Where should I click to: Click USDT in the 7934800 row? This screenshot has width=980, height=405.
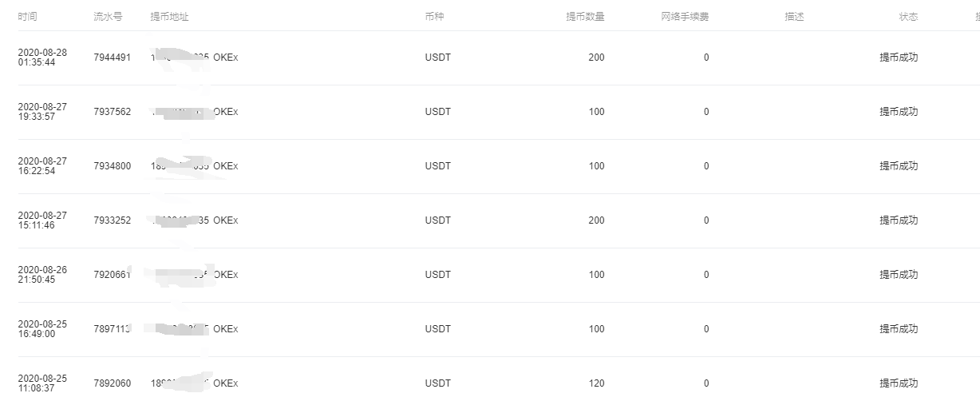pos(438,166)
